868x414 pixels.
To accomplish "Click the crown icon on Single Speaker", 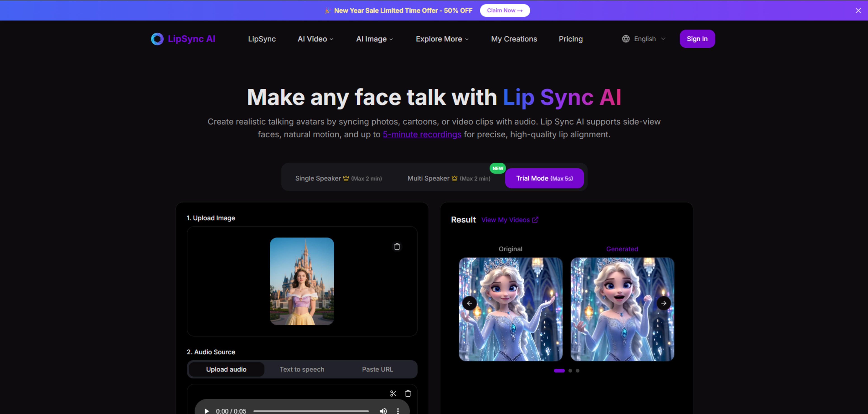I will [x=346, y=178].
